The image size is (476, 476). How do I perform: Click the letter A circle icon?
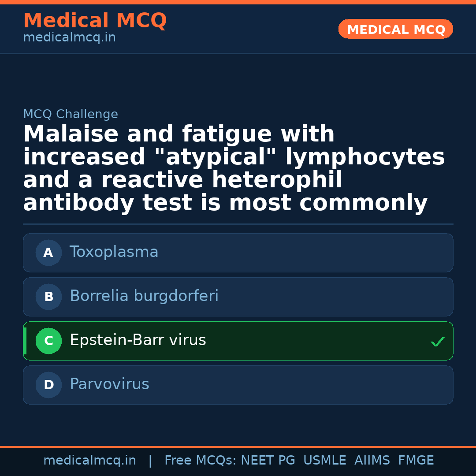point(48,253)
